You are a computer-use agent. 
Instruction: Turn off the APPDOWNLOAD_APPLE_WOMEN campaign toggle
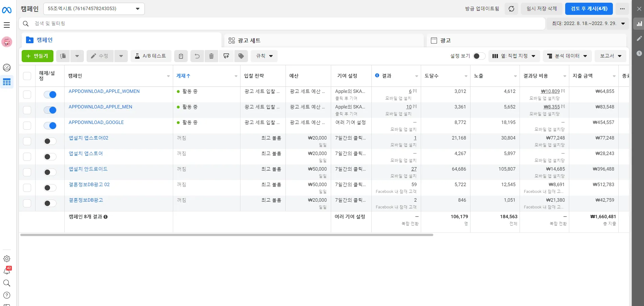tap(50, 95)
